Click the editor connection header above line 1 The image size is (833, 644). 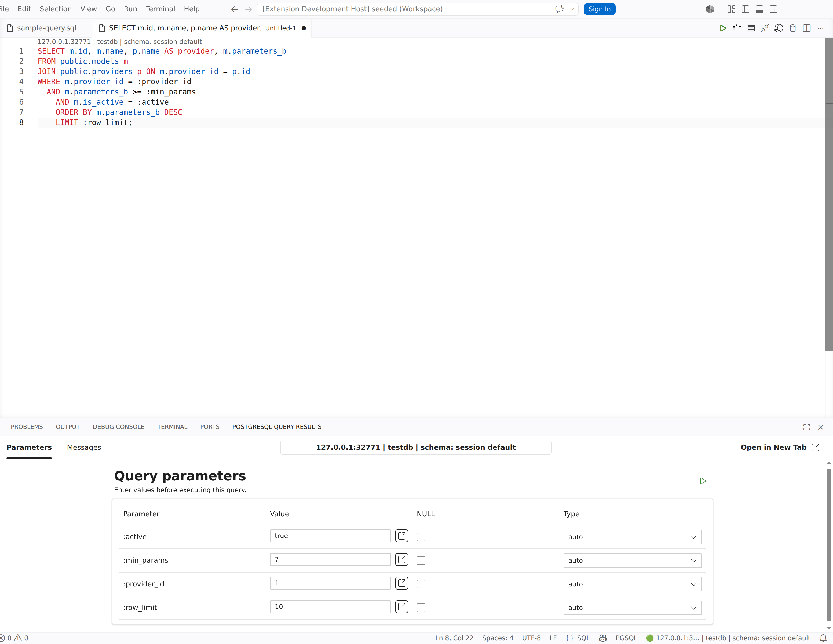click(x=119, y=42)
